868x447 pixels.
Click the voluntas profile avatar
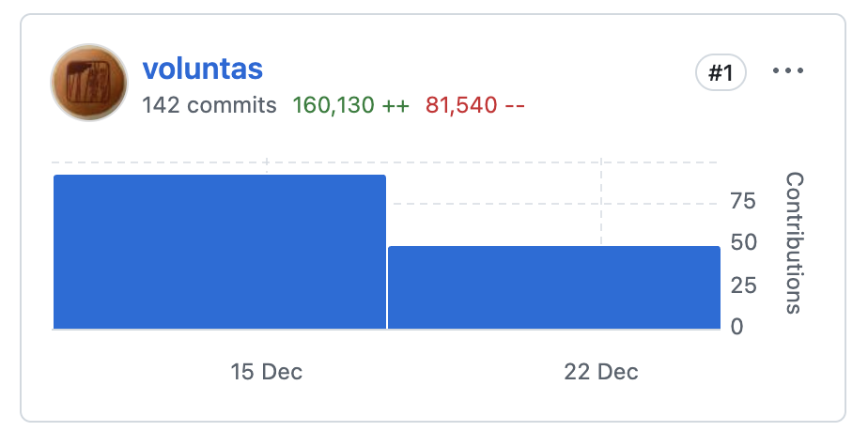pos(89,83)
